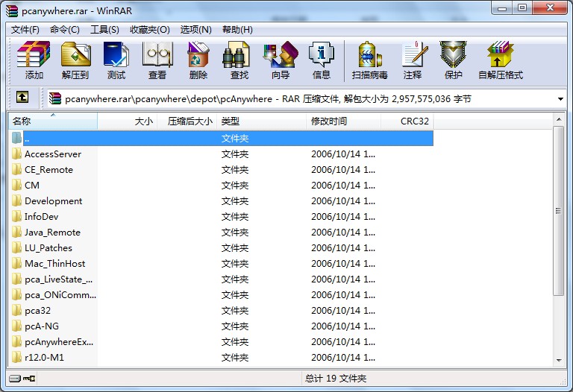Click the 删除 (Delete) toolbar icon

pos(198,54)
